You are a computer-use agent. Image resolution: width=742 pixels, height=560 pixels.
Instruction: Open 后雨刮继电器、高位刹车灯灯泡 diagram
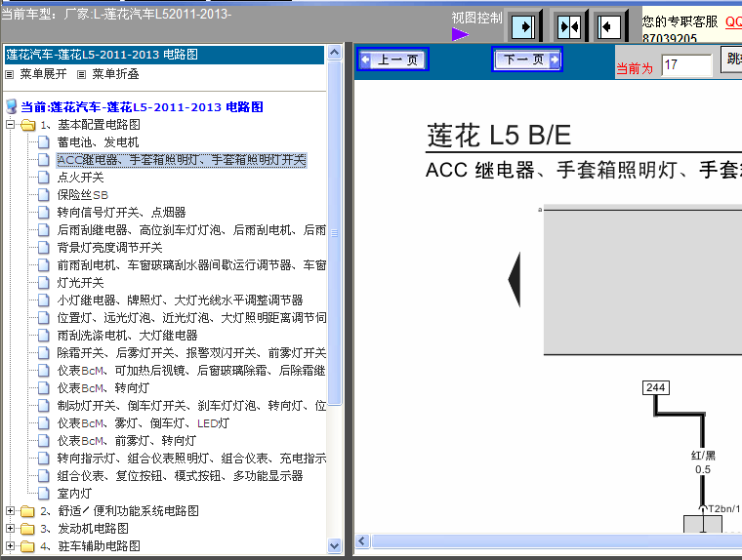point(191,230)
